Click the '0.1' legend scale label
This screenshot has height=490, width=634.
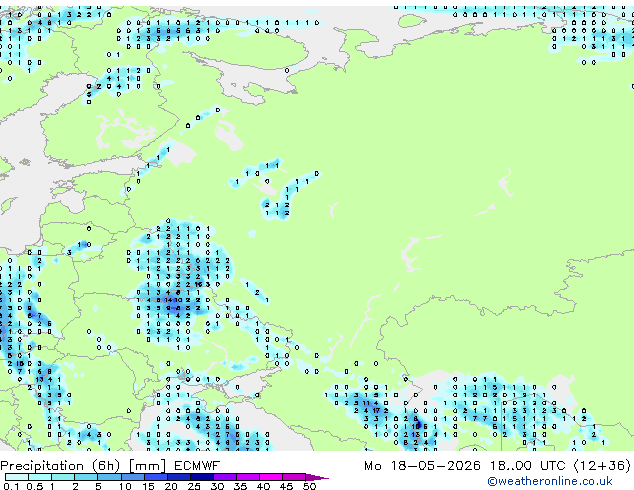tap(11, 486)
